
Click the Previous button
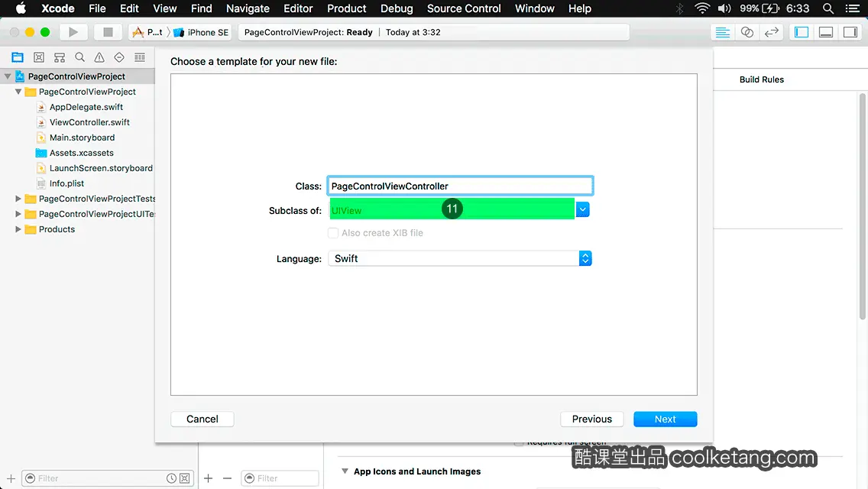tap(591, 419)
